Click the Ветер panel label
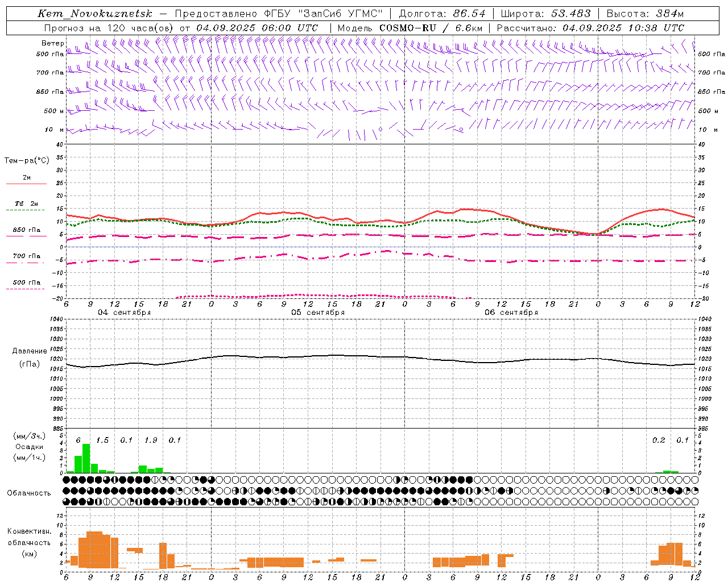The height and width of the screenshot is (582, 728). point(52,43)
